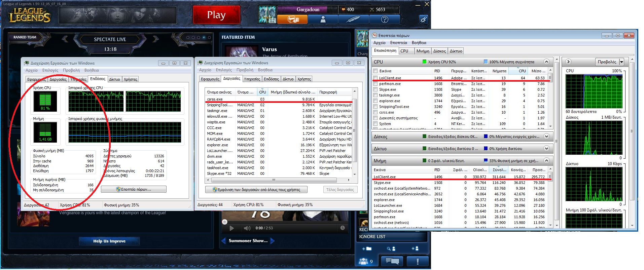
Task: Switch to the Μνήμη tab in Resource Monitor
Action: (423, 51)
